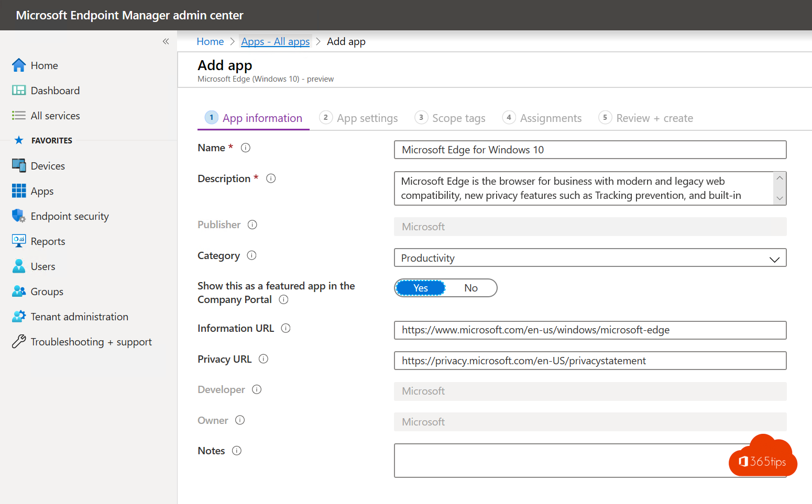Screen dimensions: 812x504
Task: Click the Microsoft Endpoint Manager admin center title
Action: pos(129,15)
